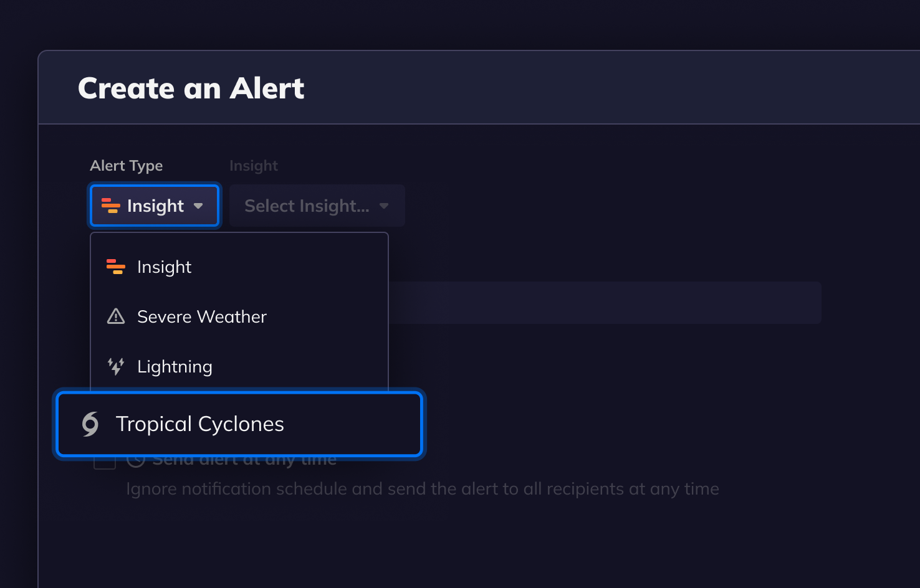
Task: Click the caret arrow beside Select Insight
Action: click(x=384, y=206)
